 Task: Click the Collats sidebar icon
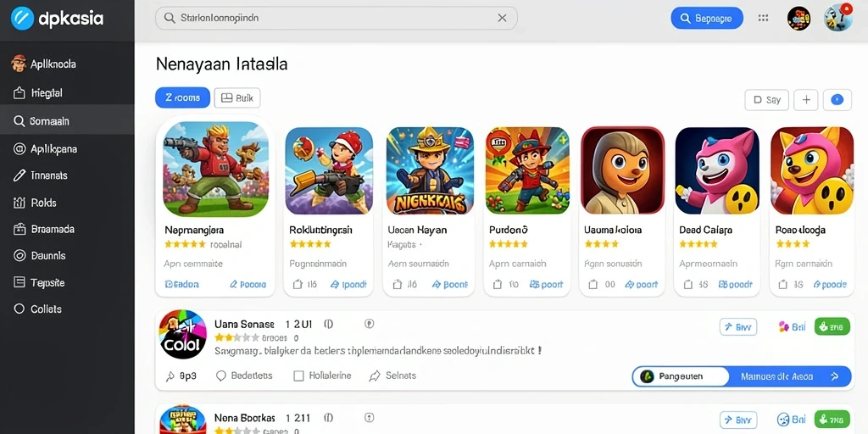coord(19,309)
